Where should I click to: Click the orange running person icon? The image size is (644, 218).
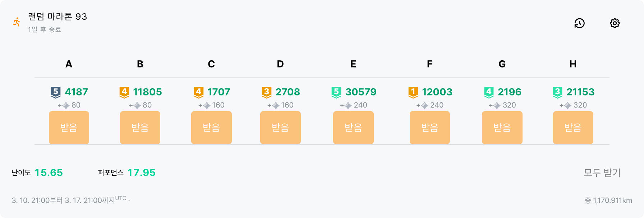click(x=17, y=22)
